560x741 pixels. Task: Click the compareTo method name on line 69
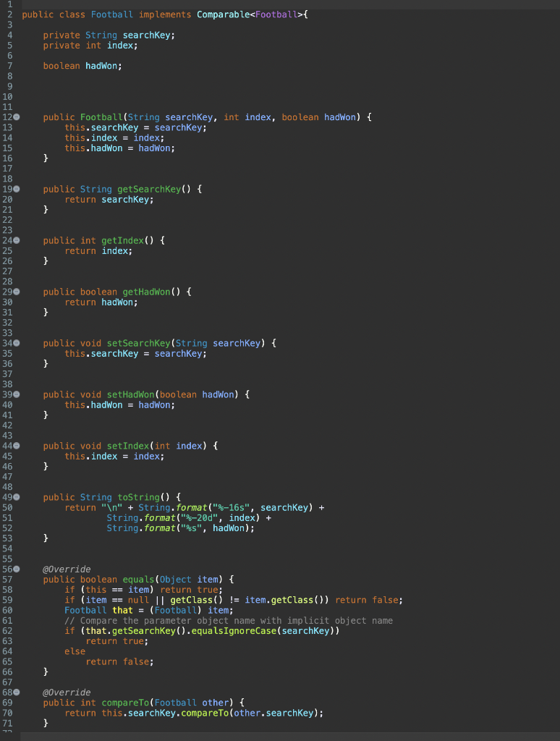pyautogui.click(x=125, y=703)
